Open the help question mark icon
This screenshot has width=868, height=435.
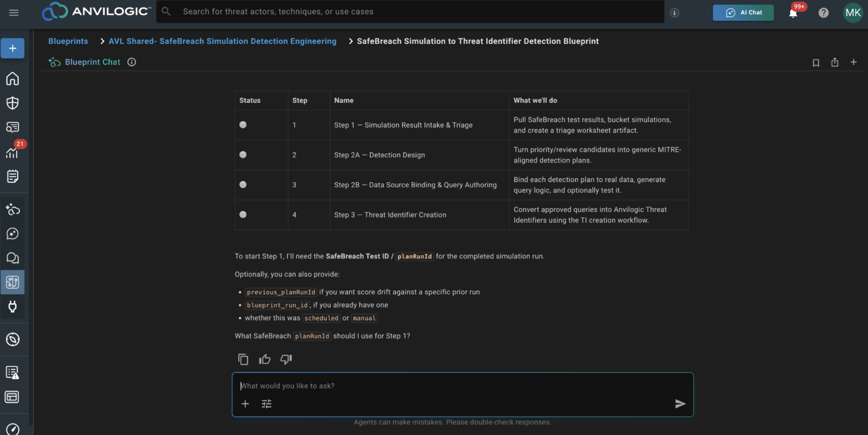click(824, 13)
